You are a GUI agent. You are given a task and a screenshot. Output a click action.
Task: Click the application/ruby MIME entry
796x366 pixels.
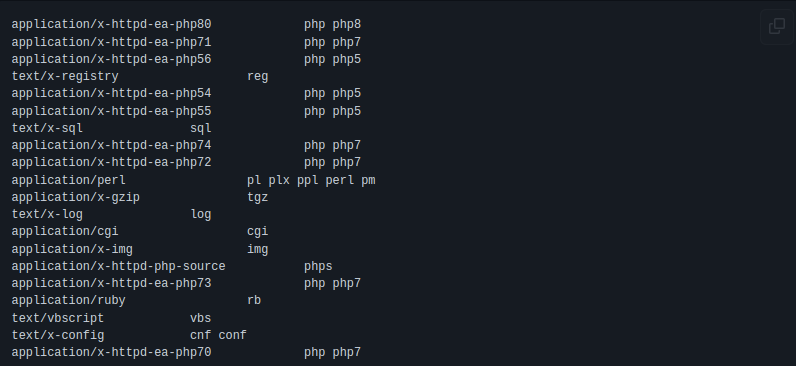(69, 301)
